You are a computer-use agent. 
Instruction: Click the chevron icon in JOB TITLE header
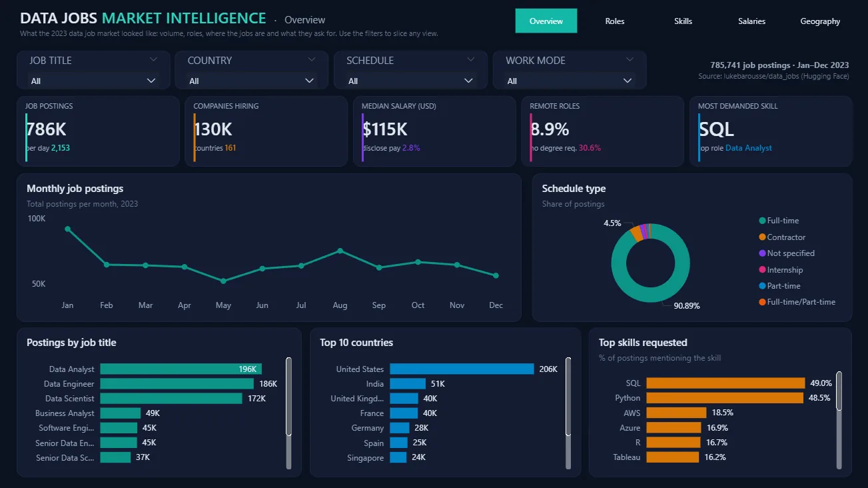[153, 60]
